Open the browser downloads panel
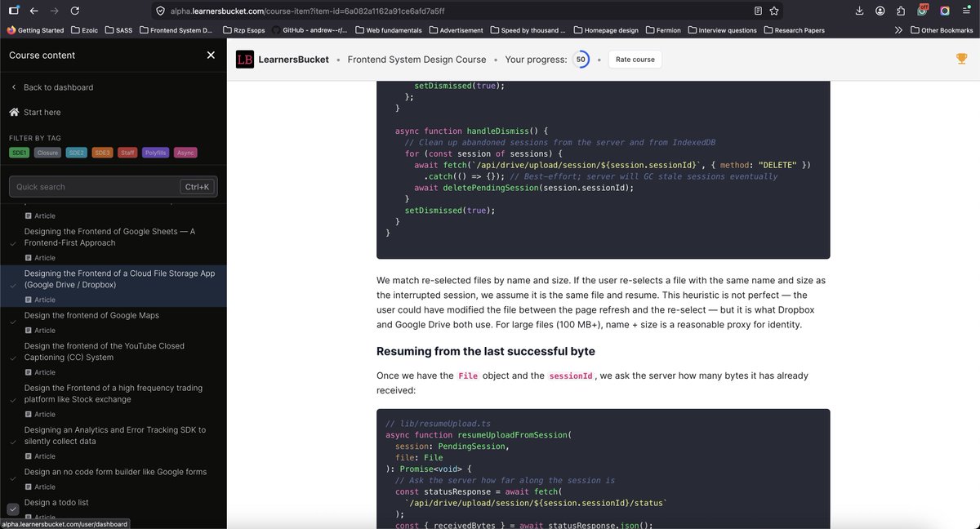Viewport: 980px width, 529px height. pos(859,11)
